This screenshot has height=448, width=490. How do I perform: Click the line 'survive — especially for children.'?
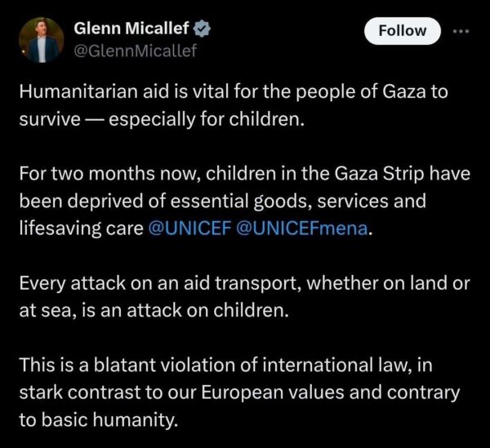click(162, 120)
